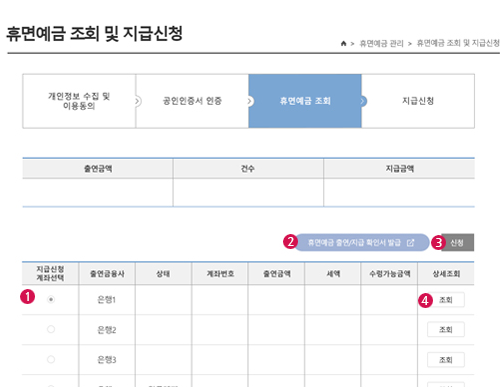500x387 pixels.
Task: Click 계좌번호 column header
Action: (x=220, y=274)
